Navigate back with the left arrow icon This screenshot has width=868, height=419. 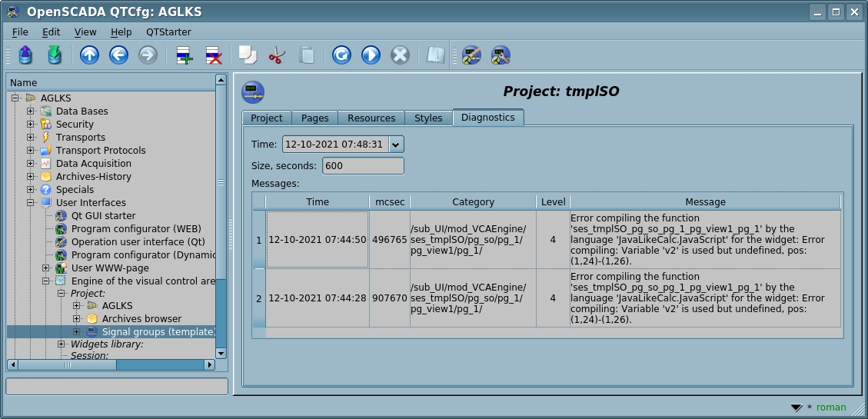tap(118, 55)
